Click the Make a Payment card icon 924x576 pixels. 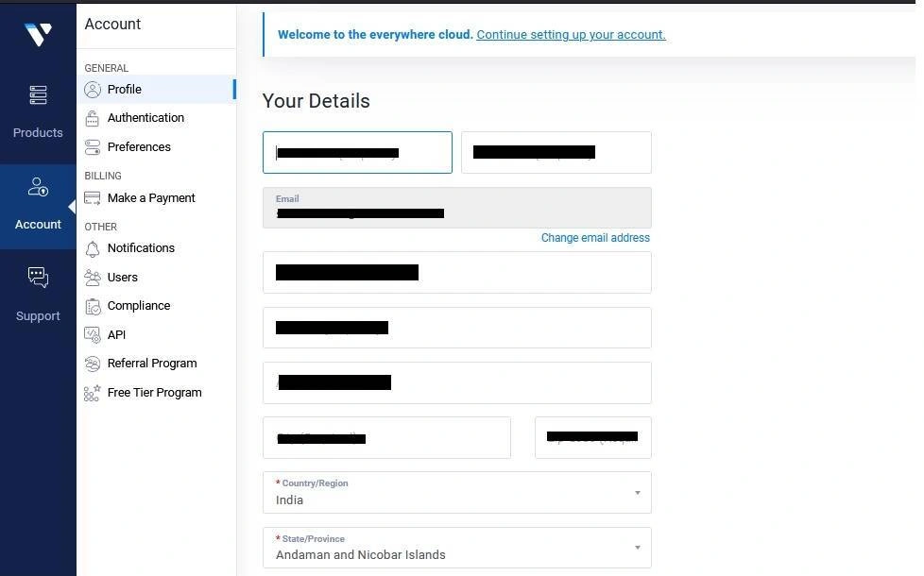point(92,197)
